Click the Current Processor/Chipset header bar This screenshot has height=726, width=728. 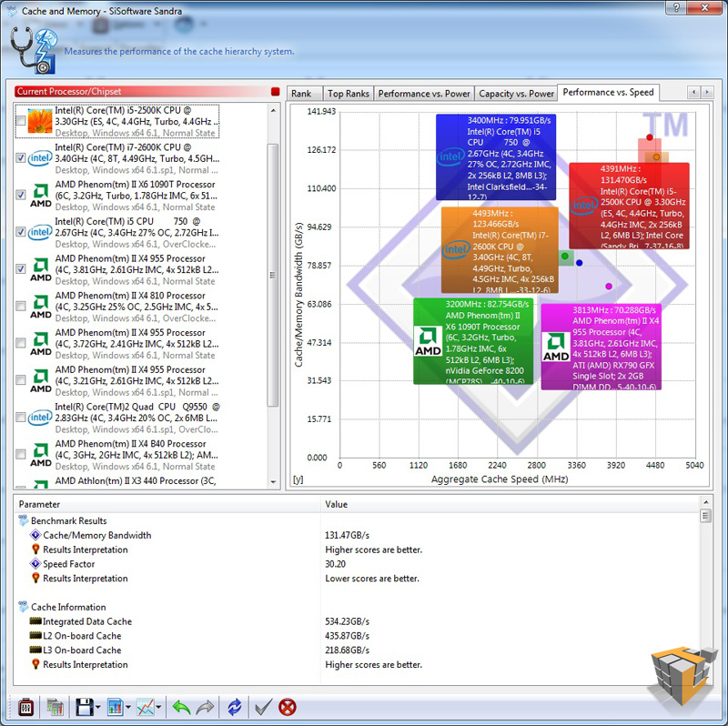point(142,92)
